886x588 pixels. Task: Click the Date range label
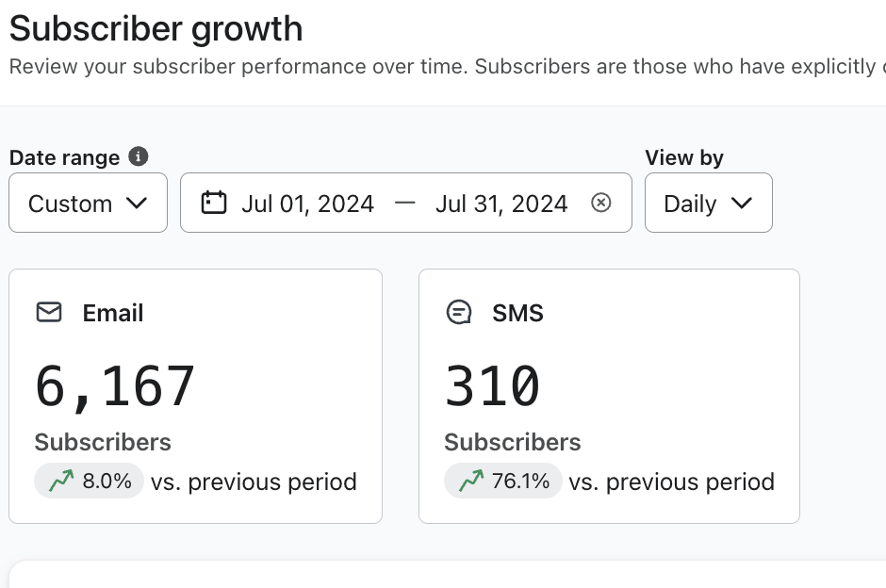coord(64,157)
